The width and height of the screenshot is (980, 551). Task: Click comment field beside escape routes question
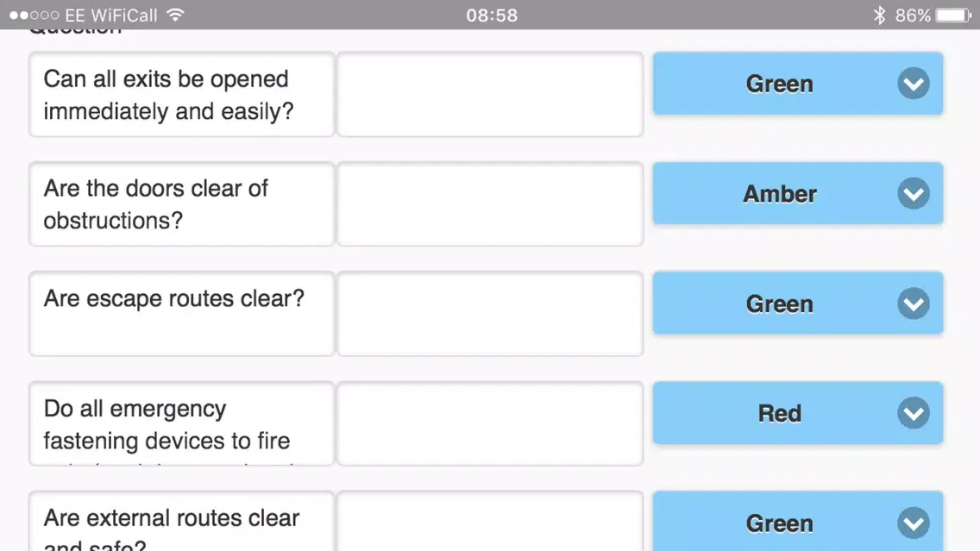pyautogui.click(x=489, y=313)
